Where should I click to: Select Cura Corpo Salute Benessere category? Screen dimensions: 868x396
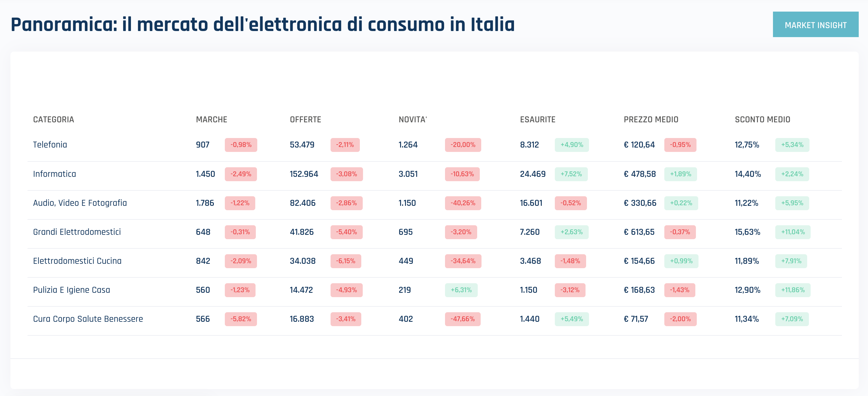(x=88, y=319)
